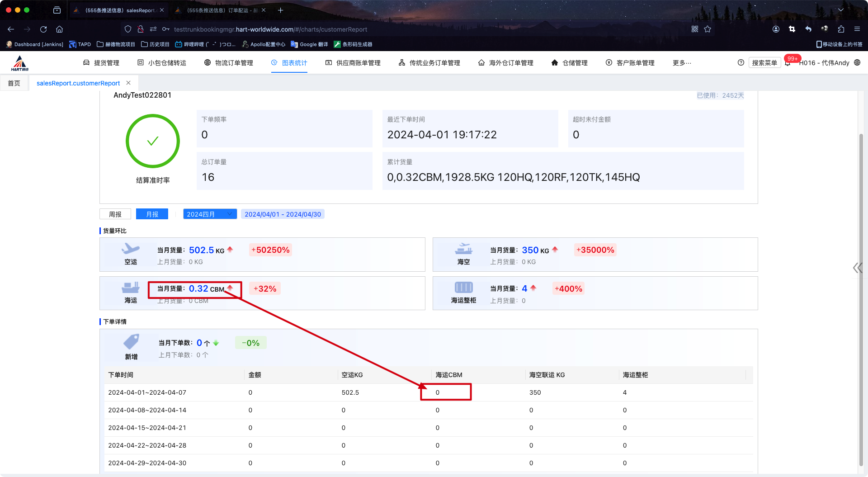
Task: Switch to the 首页 tab
Action: (14, 83)
